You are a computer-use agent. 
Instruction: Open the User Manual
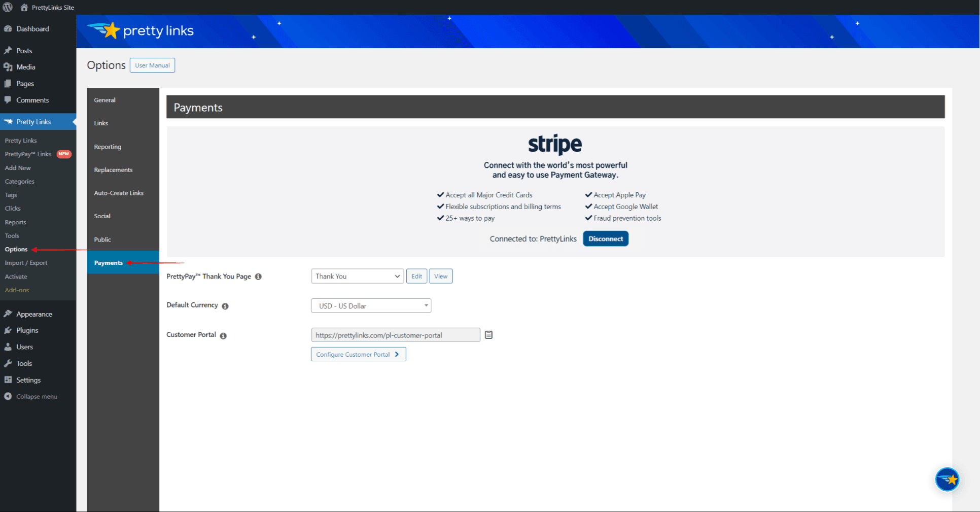[x=152, y=65]
